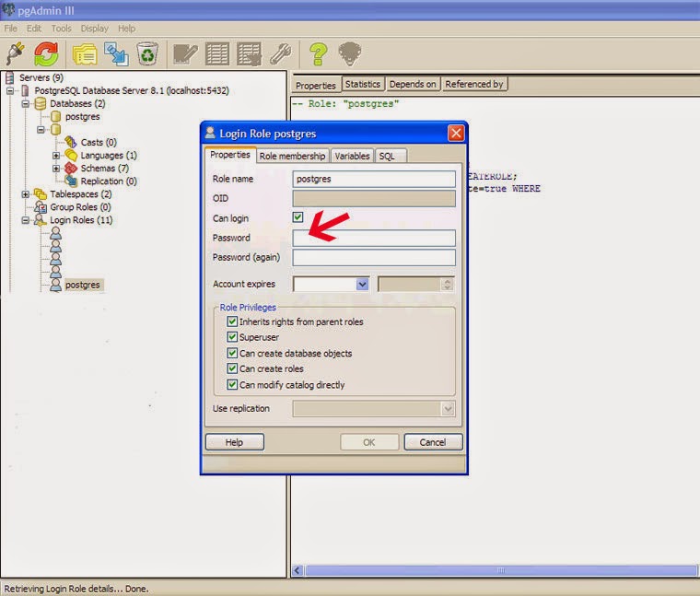Close the Login Role postgres dialog

pyautogui.click(x=456, y=133)
